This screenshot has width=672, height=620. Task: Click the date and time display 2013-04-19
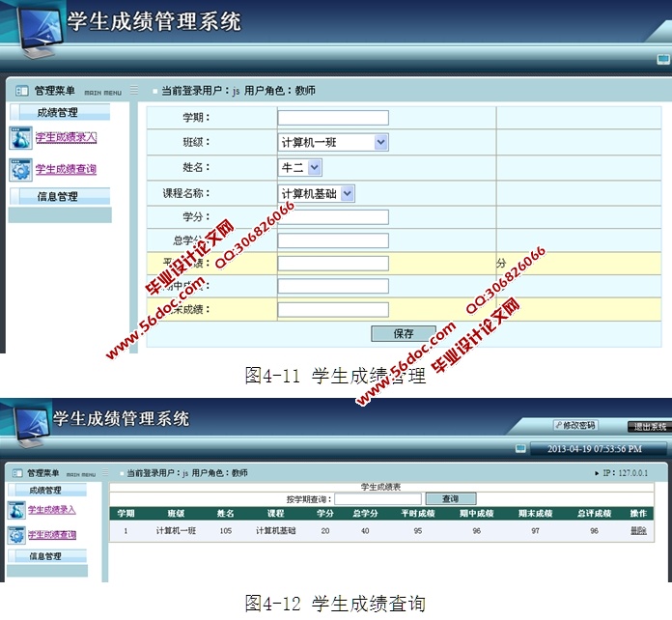coord(595,449)
